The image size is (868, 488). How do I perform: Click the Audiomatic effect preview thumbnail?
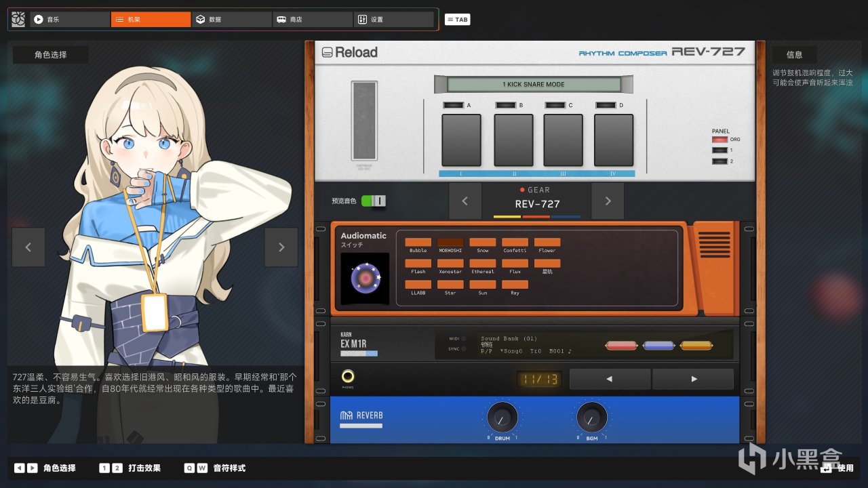click(365, 279)
